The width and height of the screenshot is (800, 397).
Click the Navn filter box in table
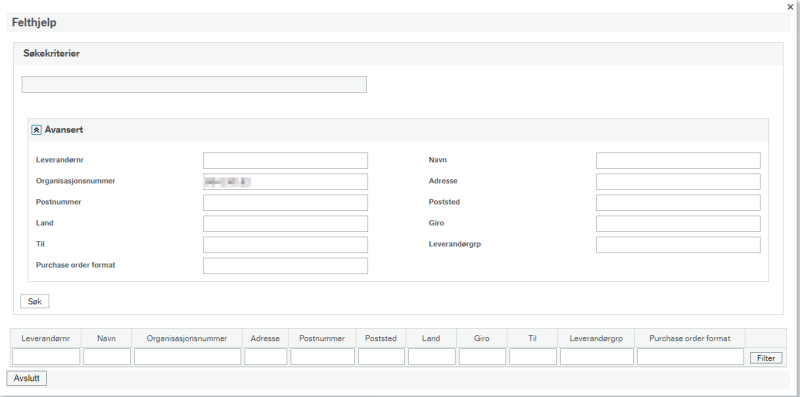[107, 357]
